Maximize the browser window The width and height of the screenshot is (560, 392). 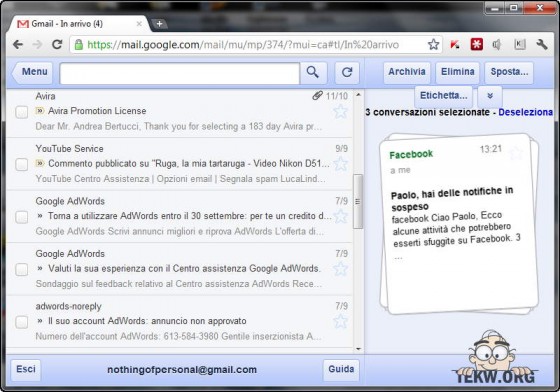(x=514, y=8)
